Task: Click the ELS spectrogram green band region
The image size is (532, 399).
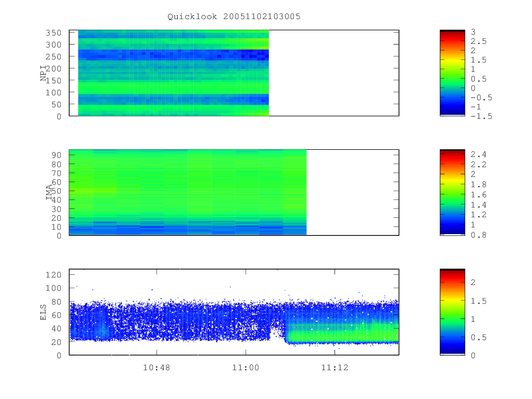Action: [341, 333]
